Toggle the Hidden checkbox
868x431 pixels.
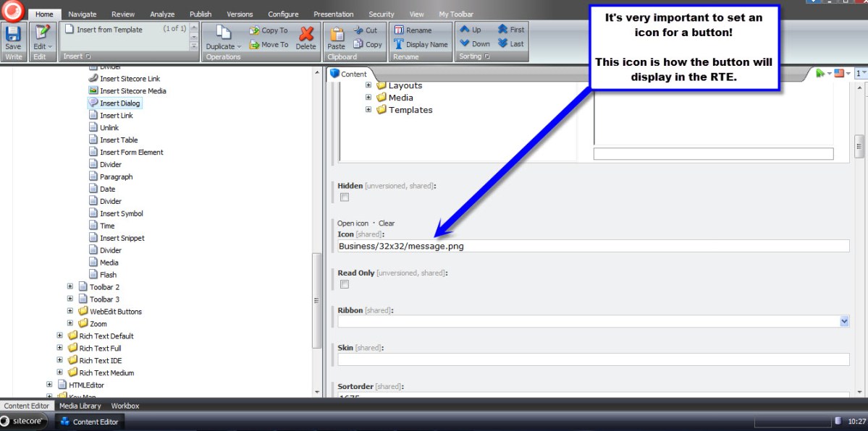(x=345, y=197)
